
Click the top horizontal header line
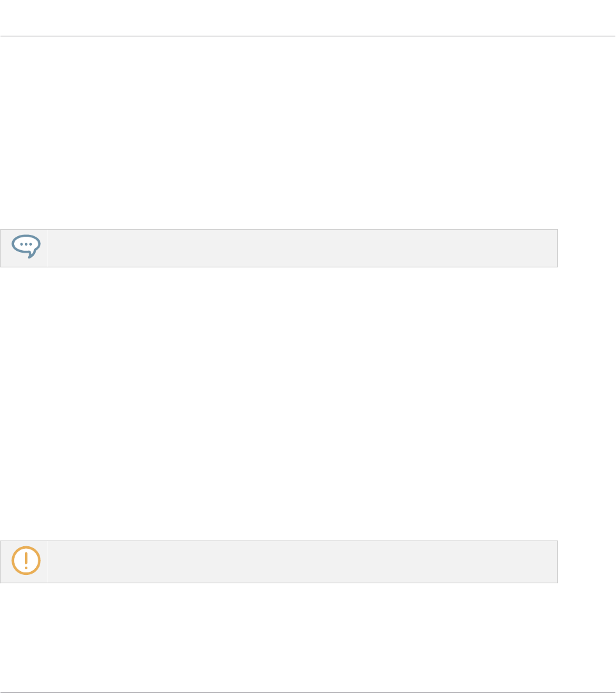point(308,36)
